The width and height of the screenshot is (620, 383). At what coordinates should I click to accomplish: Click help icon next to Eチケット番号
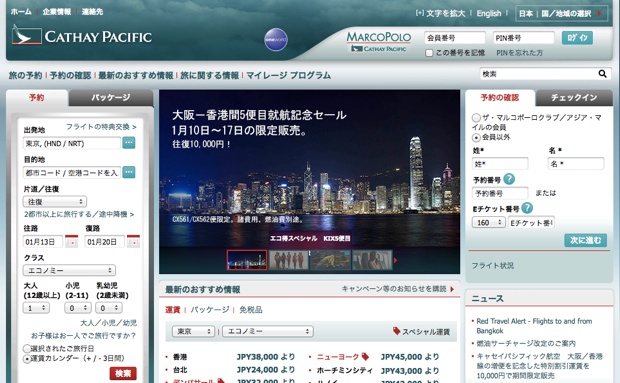click(527, 208)
